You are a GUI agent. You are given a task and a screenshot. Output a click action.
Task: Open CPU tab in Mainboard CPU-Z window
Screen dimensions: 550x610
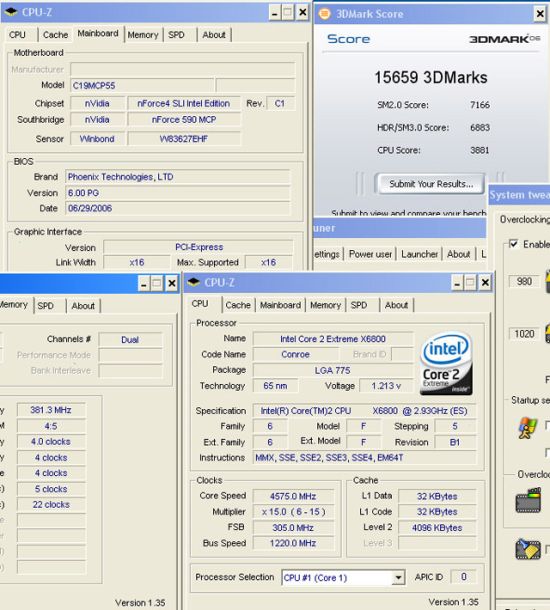pos(17,35)
